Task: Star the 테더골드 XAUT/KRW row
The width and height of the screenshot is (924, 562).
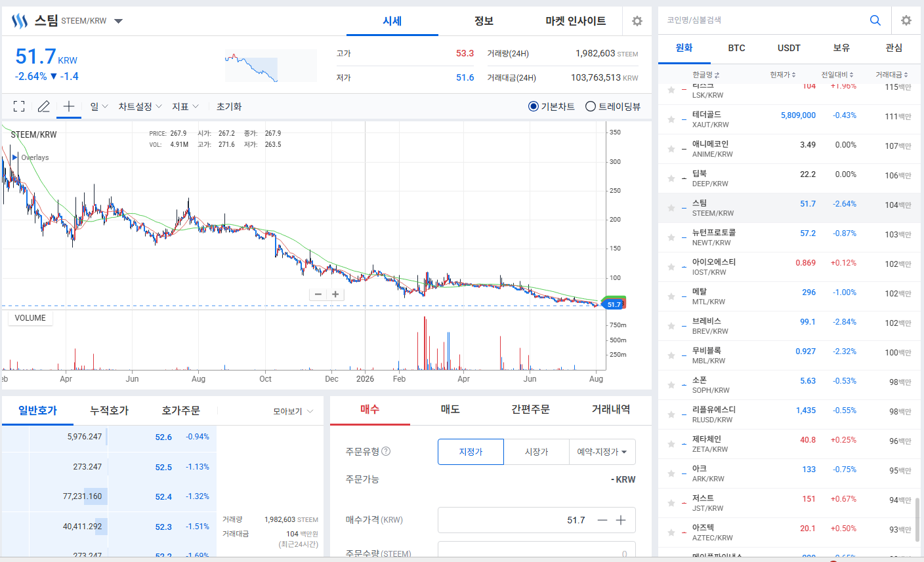Action: [671, 119]
